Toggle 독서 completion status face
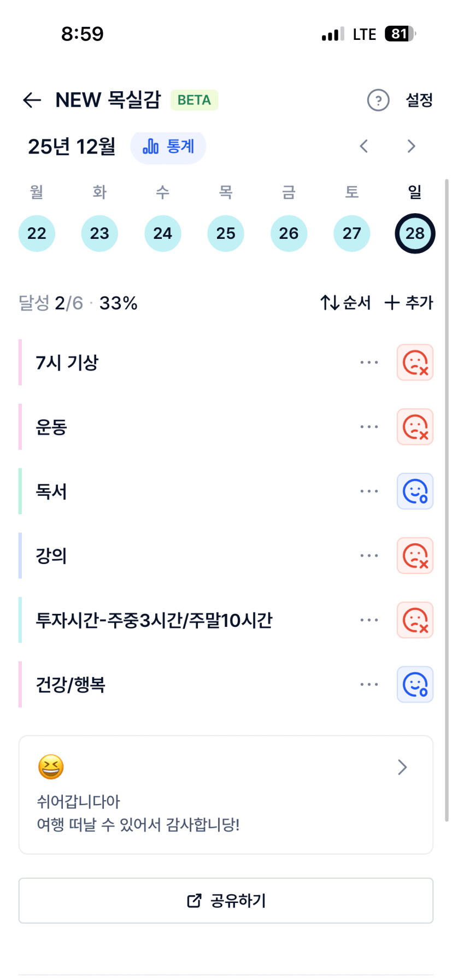 click(x=415, y=491)
